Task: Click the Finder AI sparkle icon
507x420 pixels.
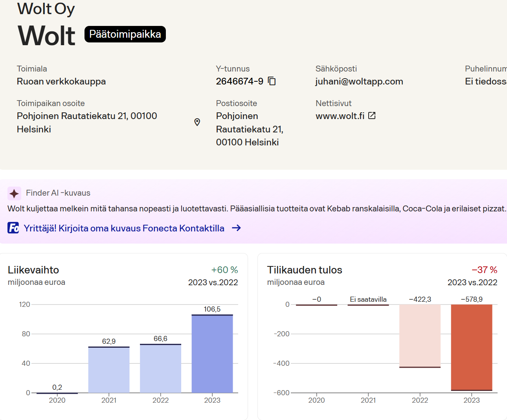Action: (x=14, y=193)
